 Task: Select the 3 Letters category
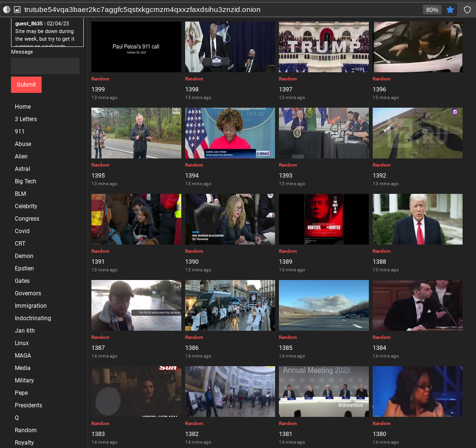point(26,119)
